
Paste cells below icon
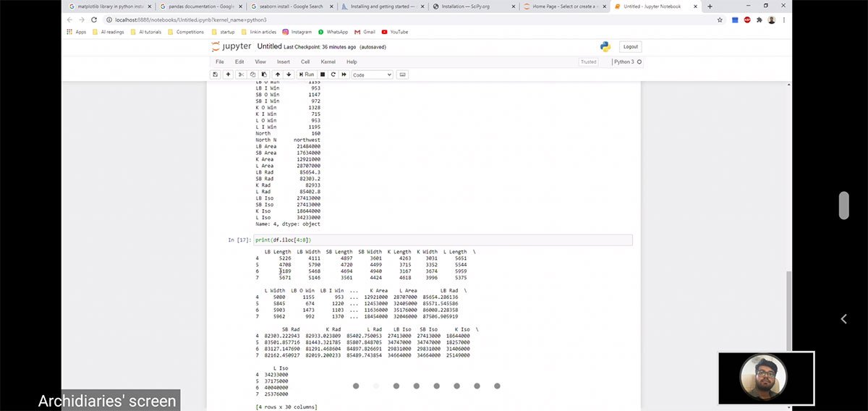click(264, 75)
